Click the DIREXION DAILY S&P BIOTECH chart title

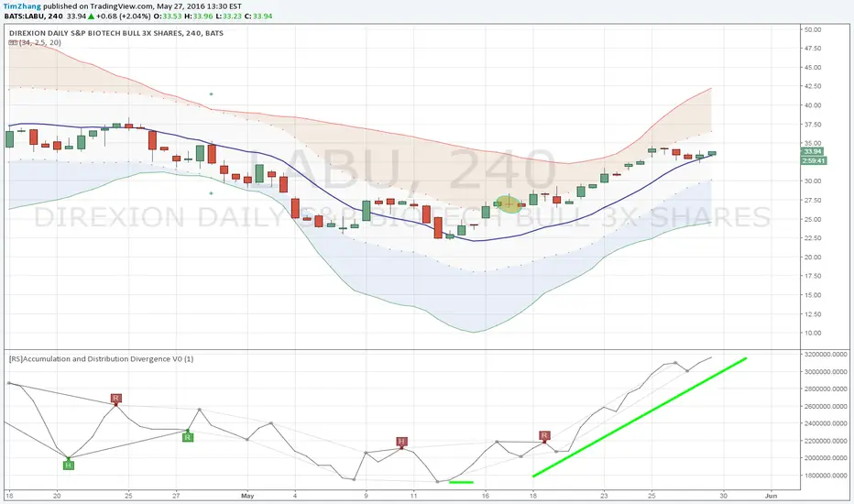(116, 33)
